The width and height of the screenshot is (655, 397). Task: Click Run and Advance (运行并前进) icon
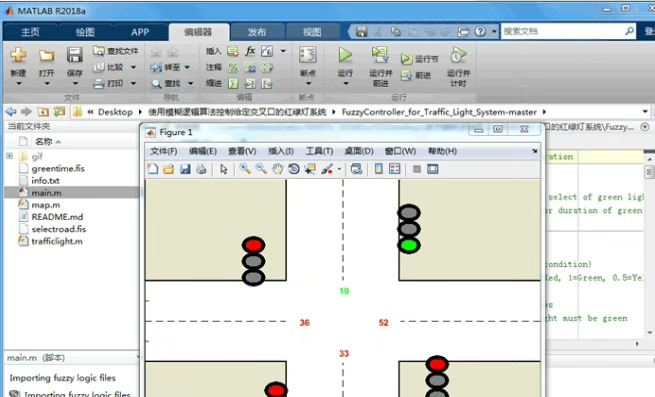(x=380, y=55)
